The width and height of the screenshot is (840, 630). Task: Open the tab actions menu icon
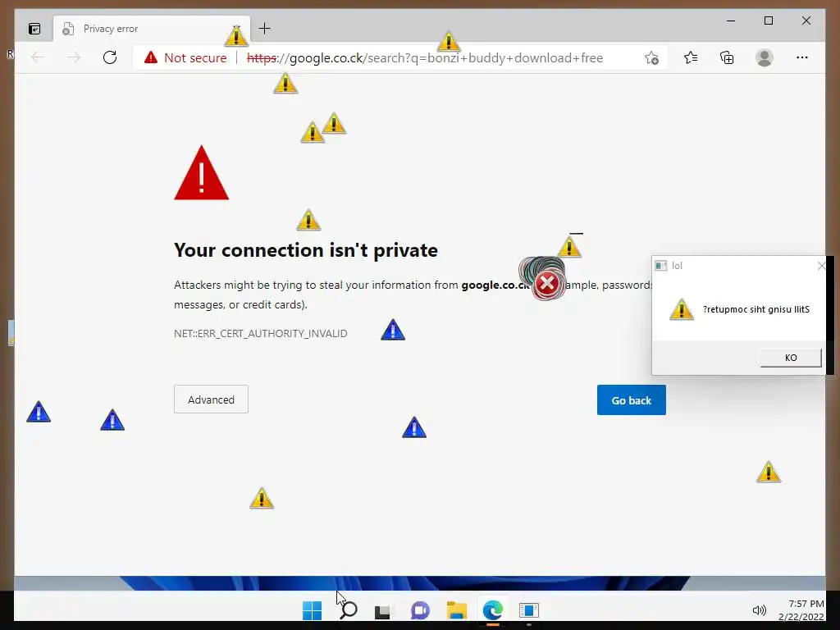[x=34, y=29]
